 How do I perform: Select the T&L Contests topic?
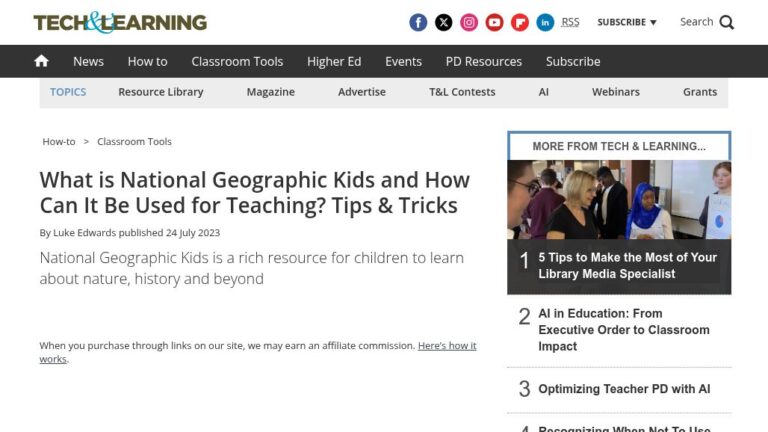pos(462,92)
